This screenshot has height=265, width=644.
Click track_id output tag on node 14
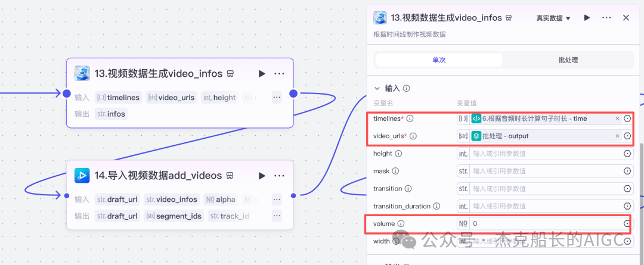tap(230, 216)
